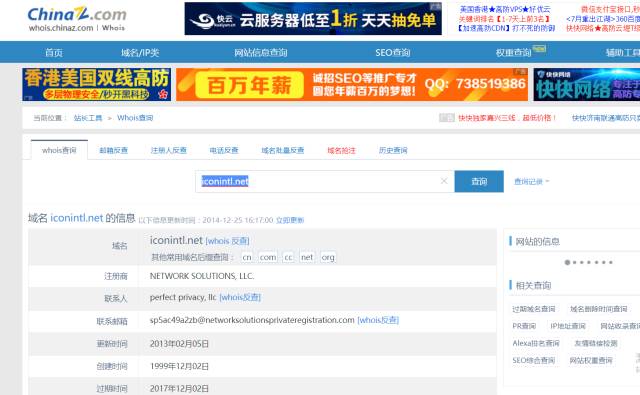Click whois反查 link beside domain name
This screenshot has width=640, height=395.
point(227,241)
